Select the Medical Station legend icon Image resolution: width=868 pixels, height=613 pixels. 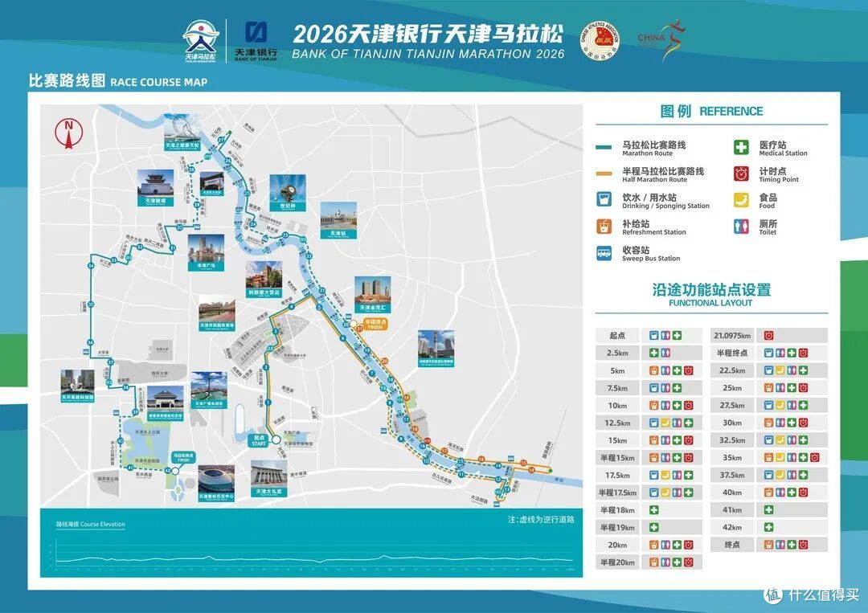[741, 147]
